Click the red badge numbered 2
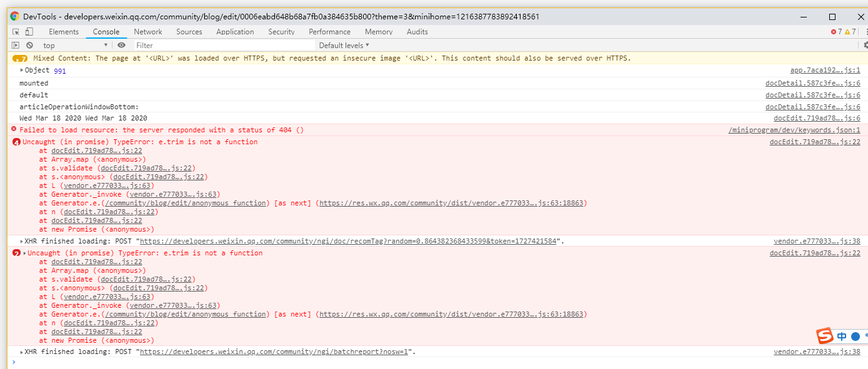The image size is (868, 369). [x=16, y=253]
